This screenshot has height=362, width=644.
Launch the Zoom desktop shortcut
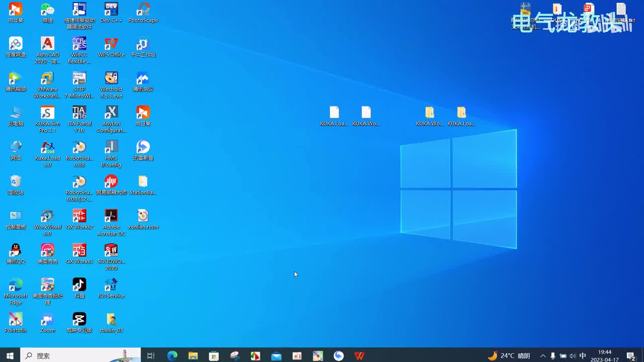[47, 323]
